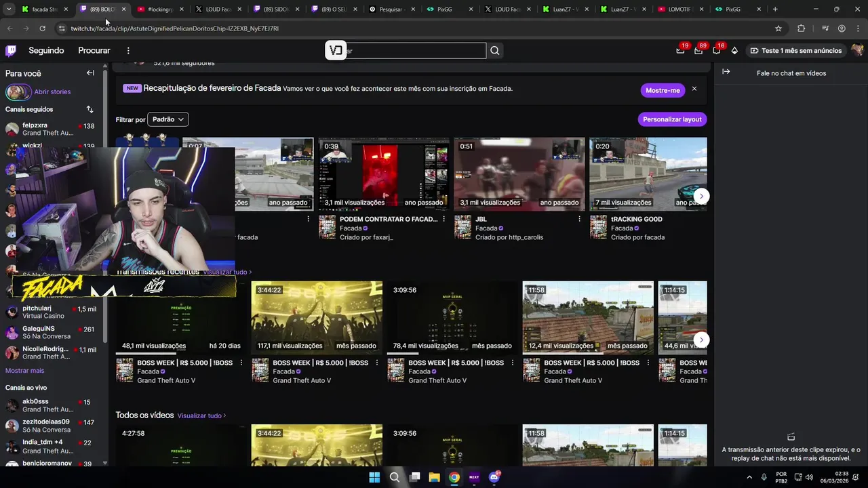Dismiss the February recap banner

[x=694, y=89]
